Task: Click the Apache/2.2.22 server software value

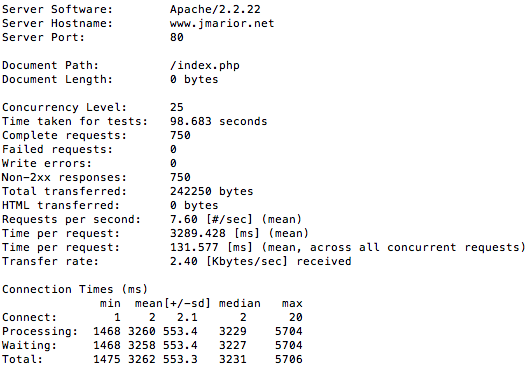Action: [x=215, y=10]
